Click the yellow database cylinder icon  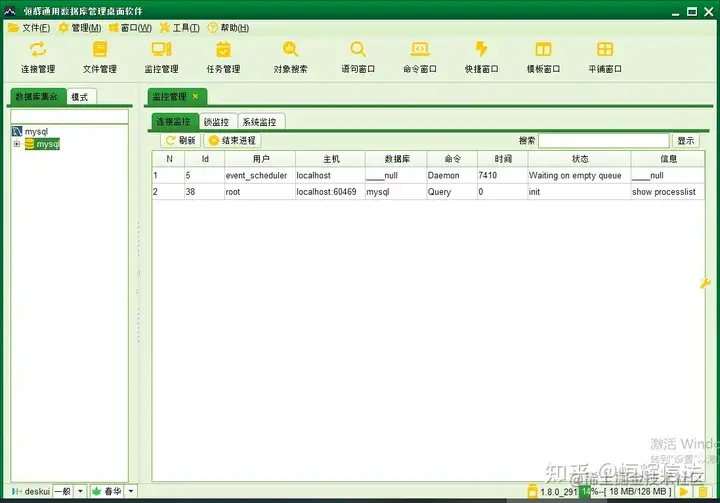29,144
